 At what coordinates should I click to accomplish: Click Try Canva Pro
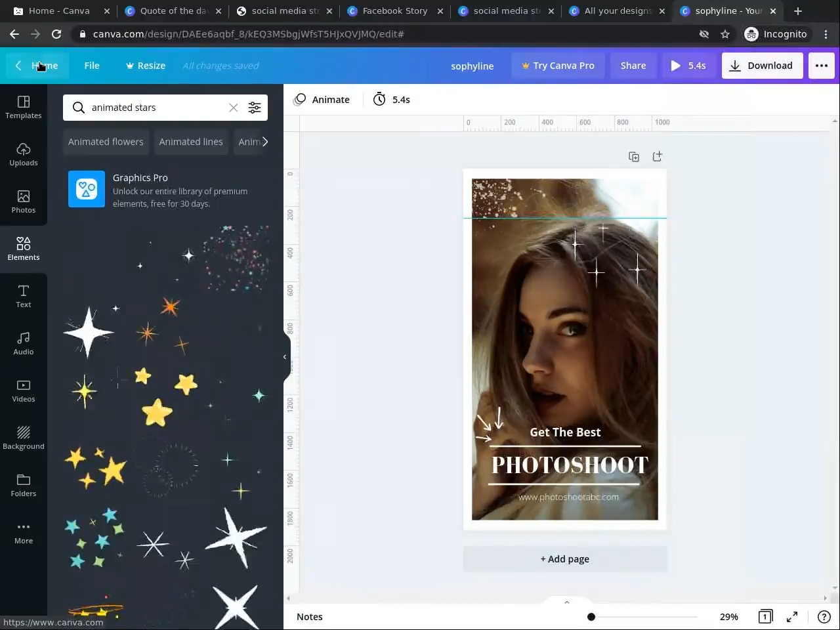[x=558, y=66]
